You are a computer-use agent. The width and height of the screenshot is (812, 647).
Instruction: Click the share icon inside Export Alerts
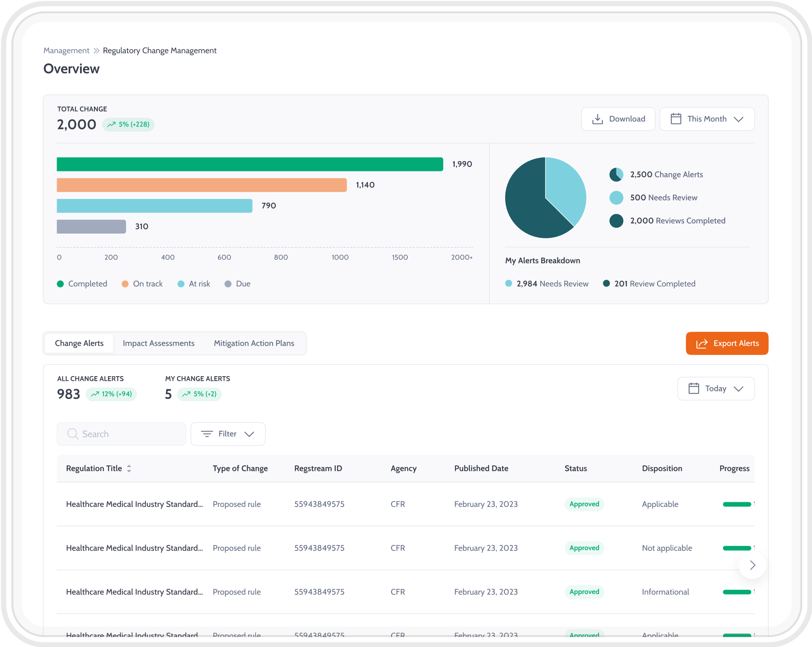(702, 343)
